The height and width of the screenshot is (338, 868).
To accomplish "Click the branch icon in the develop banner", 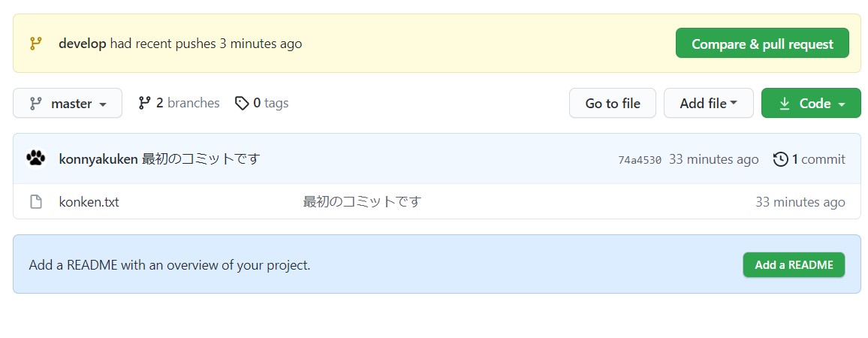I will tap(35, 44).
